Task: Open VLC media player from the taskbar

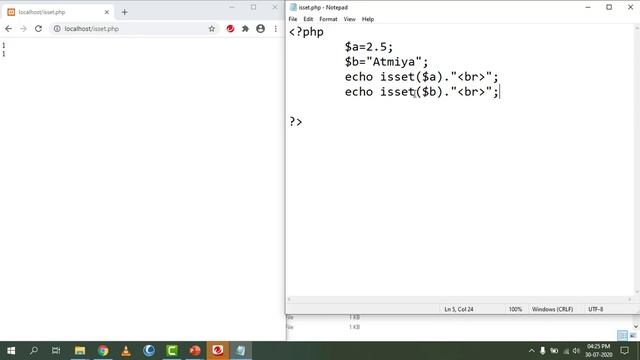Action: pyautogui.click(x=126, y=351)
